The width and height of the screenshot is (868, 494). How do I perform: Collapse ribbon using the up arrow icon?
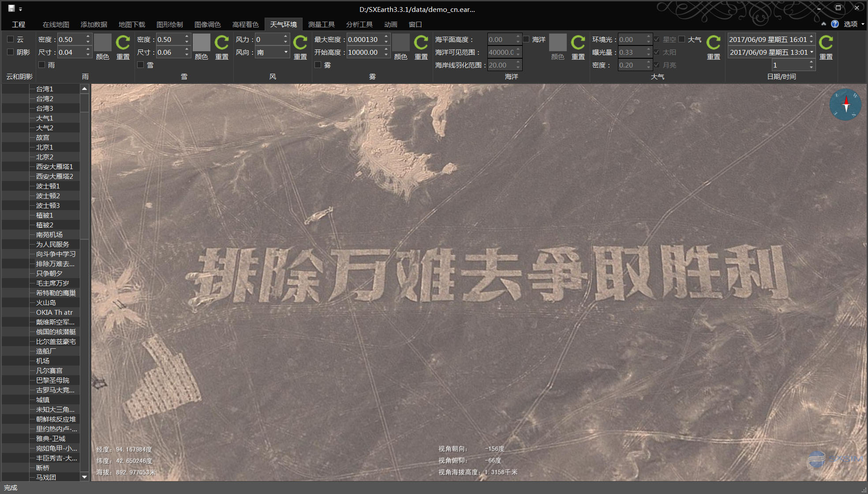pos(823,24)
